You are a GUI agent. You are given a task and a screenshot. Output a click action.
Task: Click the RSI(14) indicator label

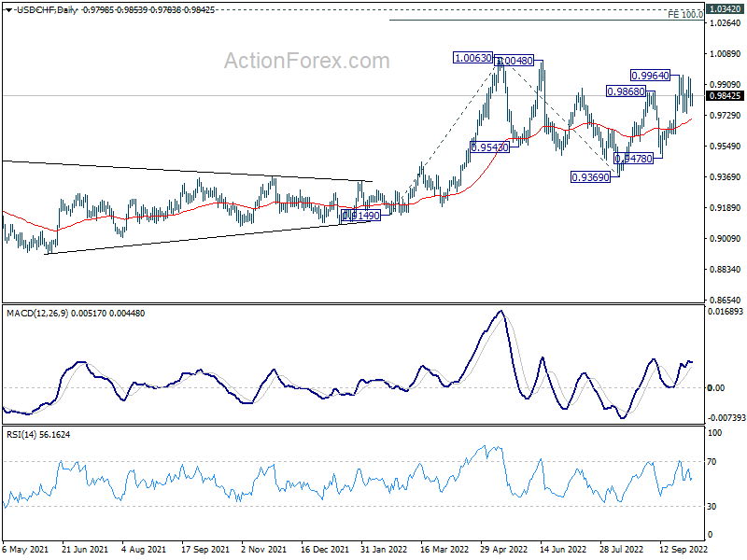click(19, 434)
